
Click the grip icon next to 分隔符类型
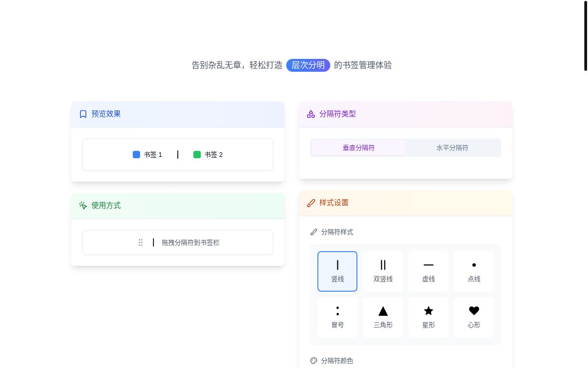(x=311, y=114)
